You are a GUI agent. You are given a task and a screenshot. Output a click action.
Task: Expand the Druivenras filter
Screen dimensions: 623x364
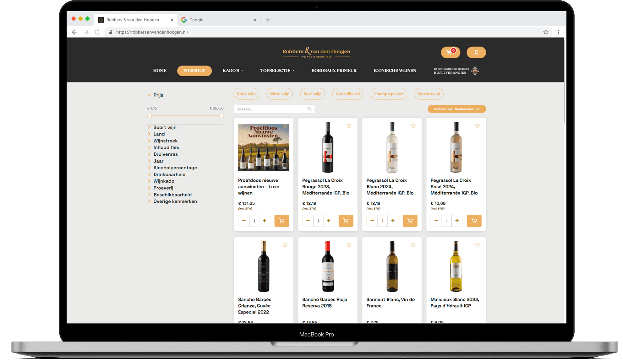pos(165,154)
